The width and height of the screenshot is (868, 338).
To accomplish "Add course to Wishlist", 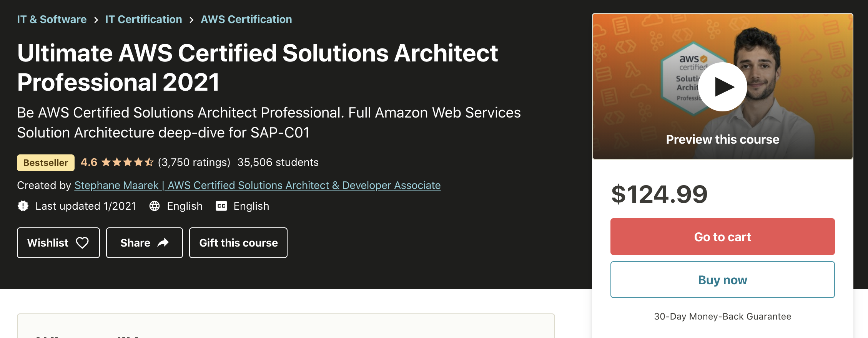I will 58,243.
